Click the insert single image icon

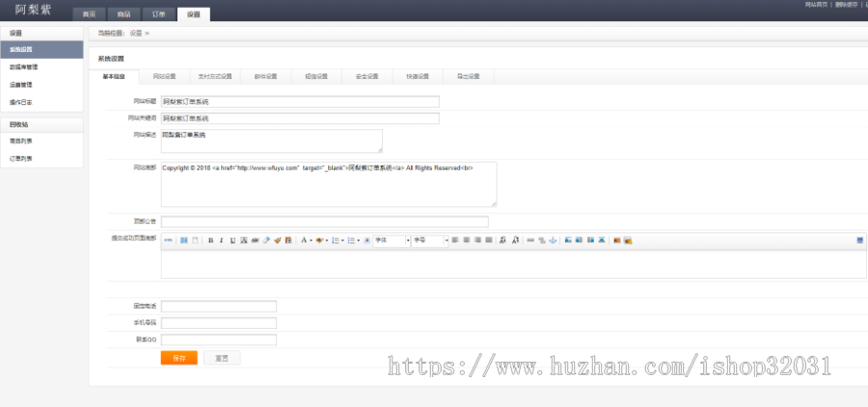616,240
